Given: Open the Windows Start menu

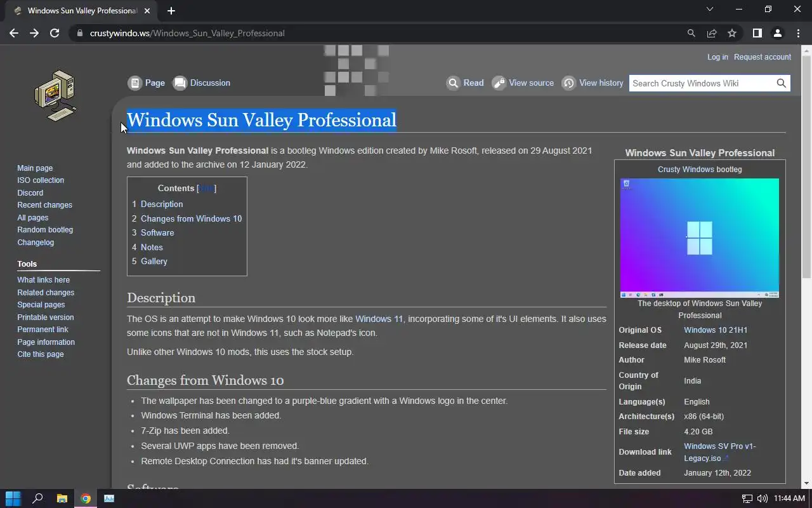Looking at the screenshot, I should click(13, 498).
